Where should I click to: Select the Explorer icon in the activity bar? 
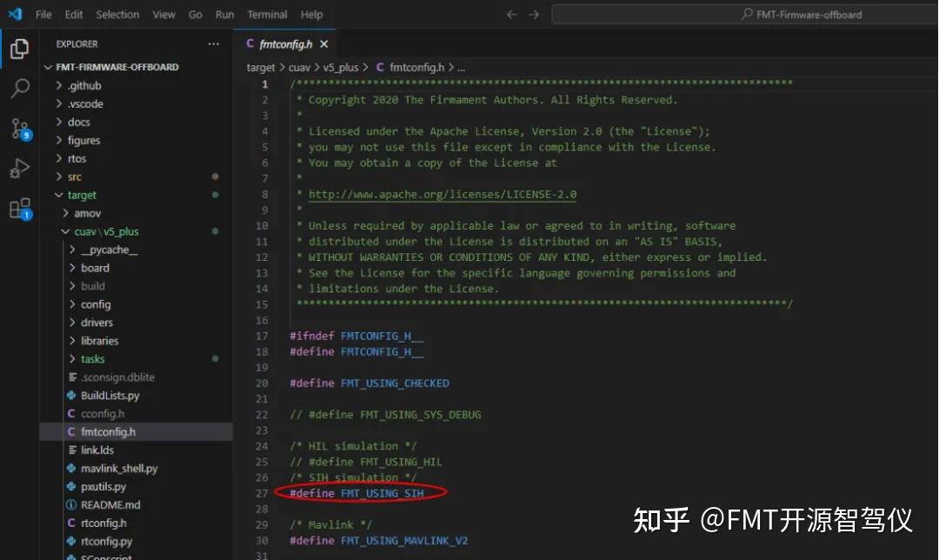click(x=21, y=50)
